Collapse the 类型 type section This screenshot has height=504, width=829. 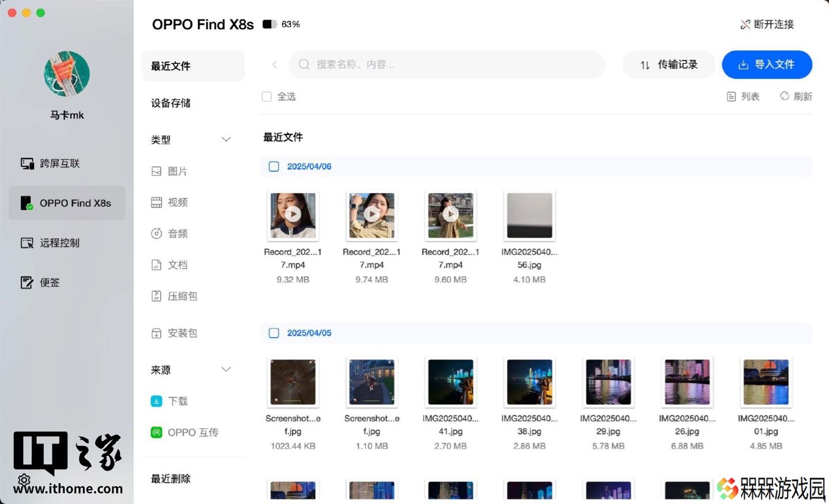(x=226, y=139)
